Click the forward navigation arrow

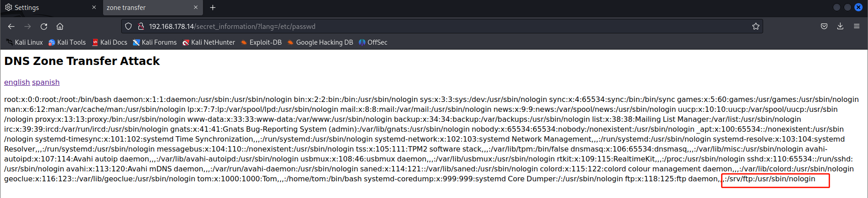tap(28, 27)
